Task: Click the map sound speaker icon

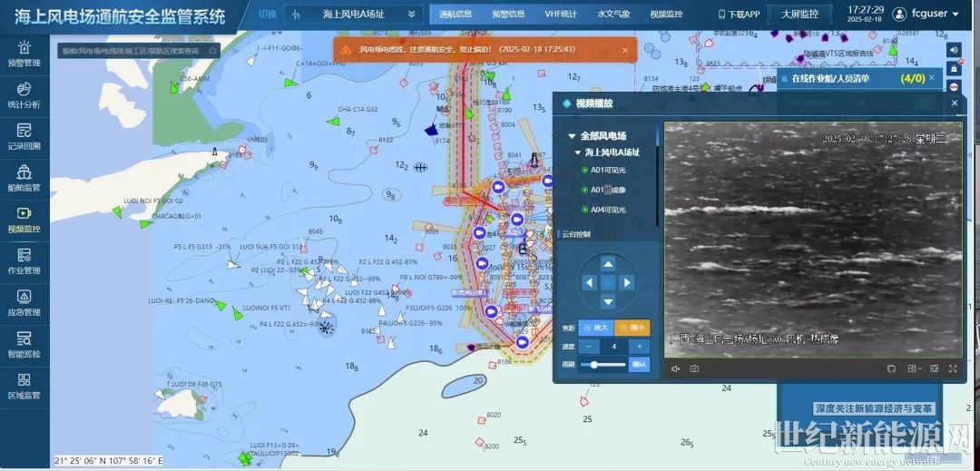Action: (953, 50)
